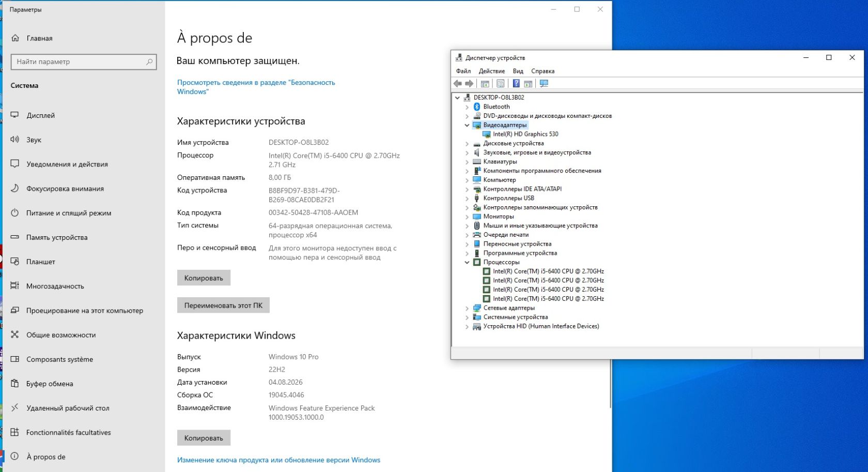Go to Главная in the Settings sidebar
This screenshot has width=868, height=472.
[39, 38]
